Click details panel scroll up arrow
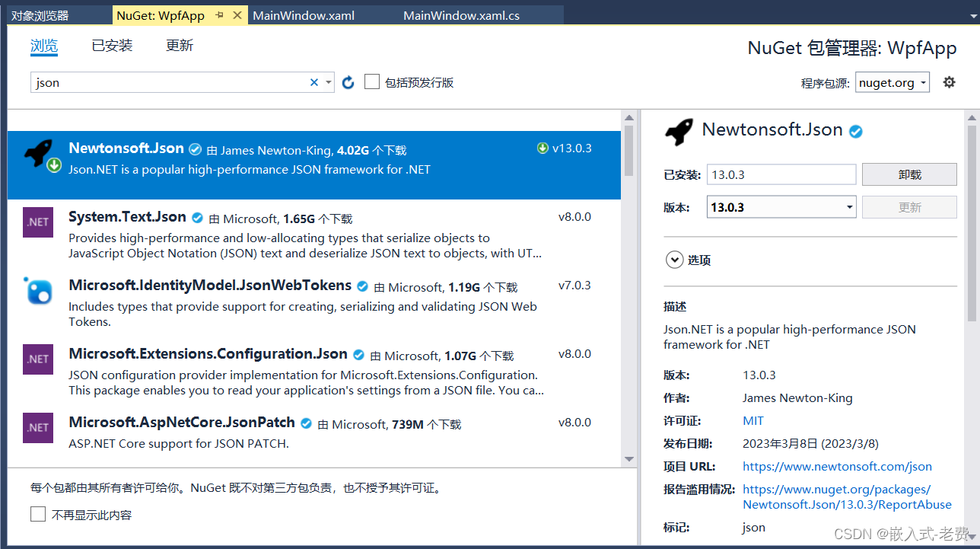Image resolution: width=980 pixels, height=549 pixels. pos(972,117)
